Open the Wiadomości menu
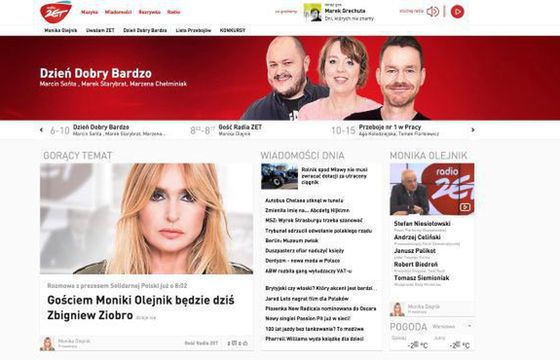The height and width of the screenshot is (360, 560). pos(118,12)
